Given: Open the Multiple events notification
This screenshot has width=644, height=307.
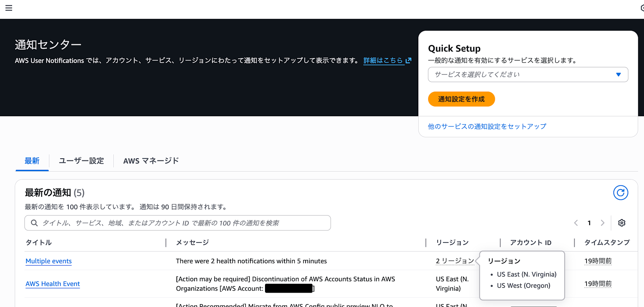Looking at the screenshot, I should click(49, 261).
